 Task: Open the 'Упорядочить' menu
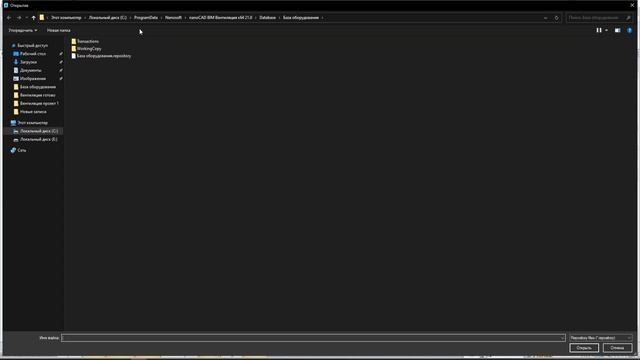(x=23, y=30)
